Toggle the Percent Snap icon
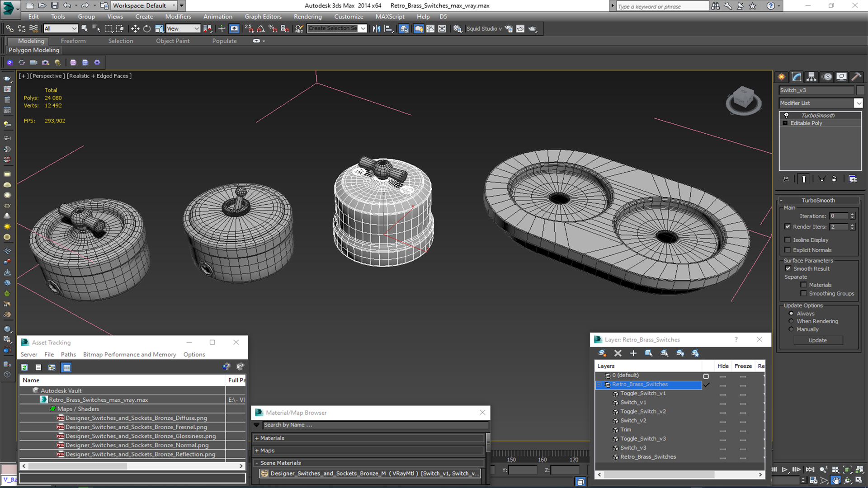 273,28
